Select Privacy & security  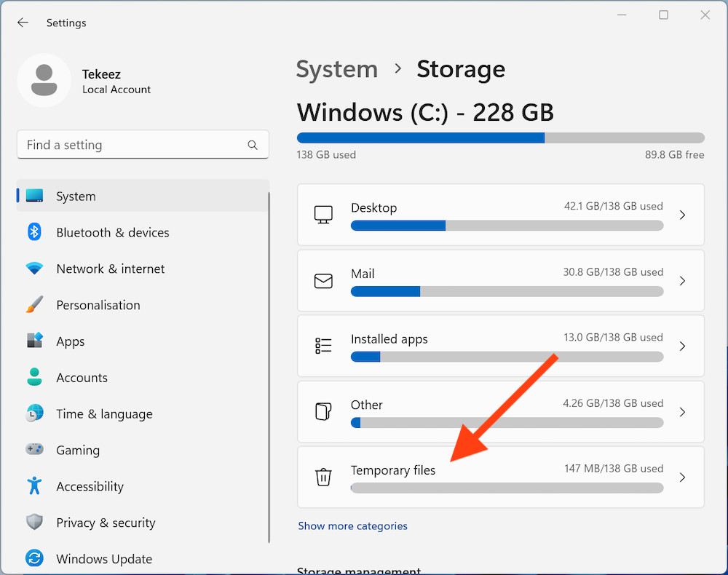click(143, 522)
